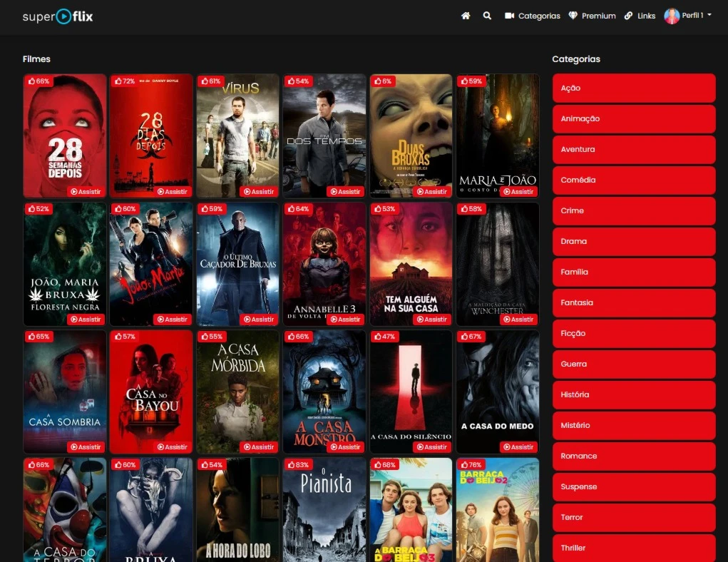
Task: Click the Perfil 1 avatar picture
Action: click(x=672, y=16)
